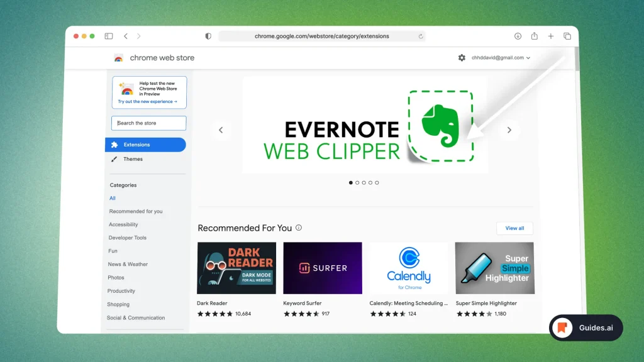The image size is (644, 362).
Task: Select the Extensions tab in sidebar
Action: coord(145,145)
